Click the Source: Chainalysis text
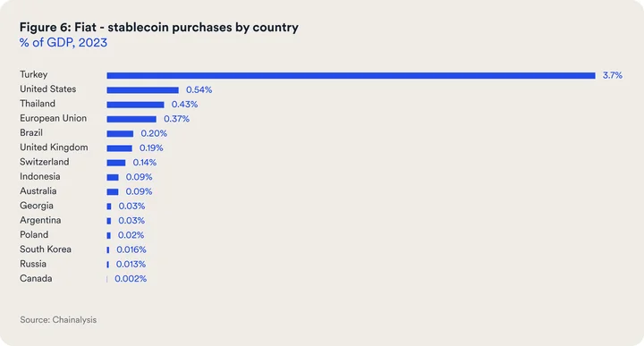644x346 pixels. click(x=58, y=320)
